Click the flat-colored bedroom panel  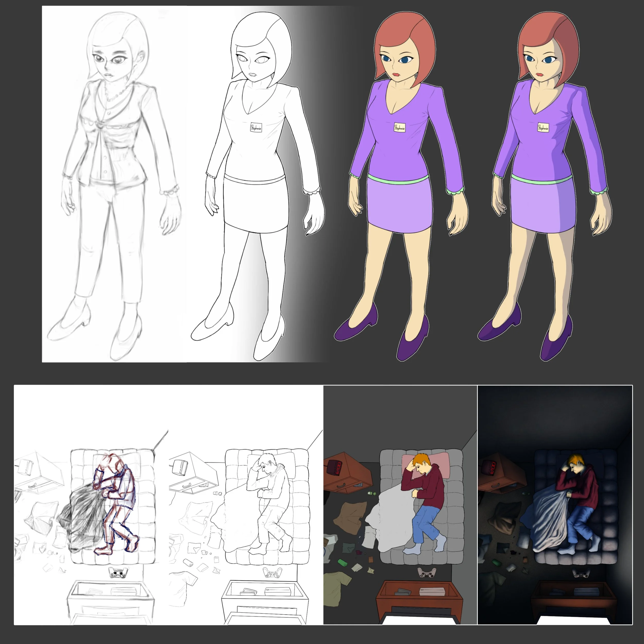400,505
